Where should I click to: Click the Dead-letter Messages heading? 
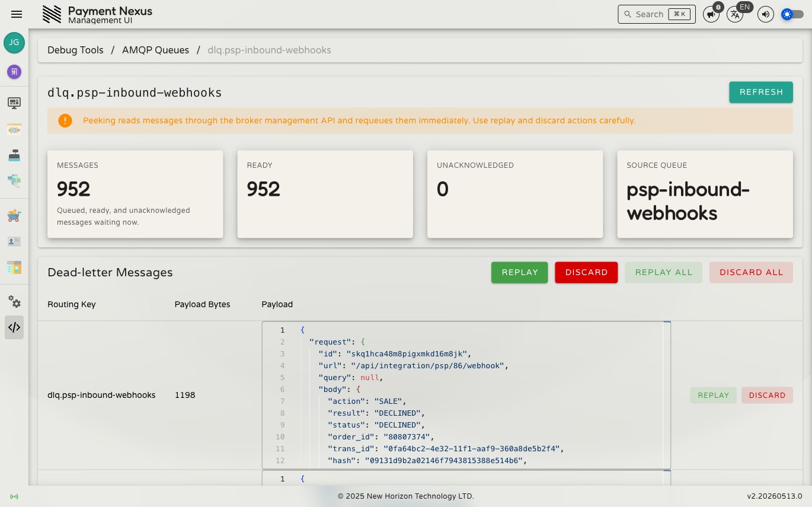click(110, 273)
